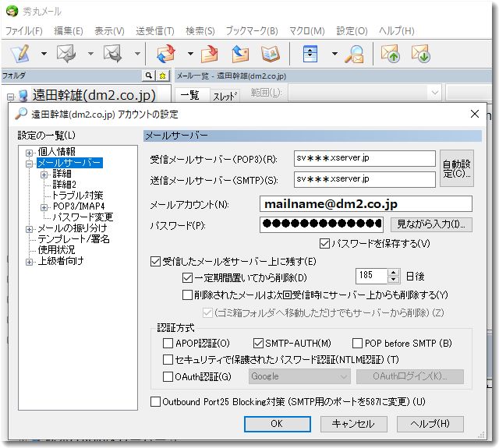Switch to the スレッド tab

pos(225,95)
